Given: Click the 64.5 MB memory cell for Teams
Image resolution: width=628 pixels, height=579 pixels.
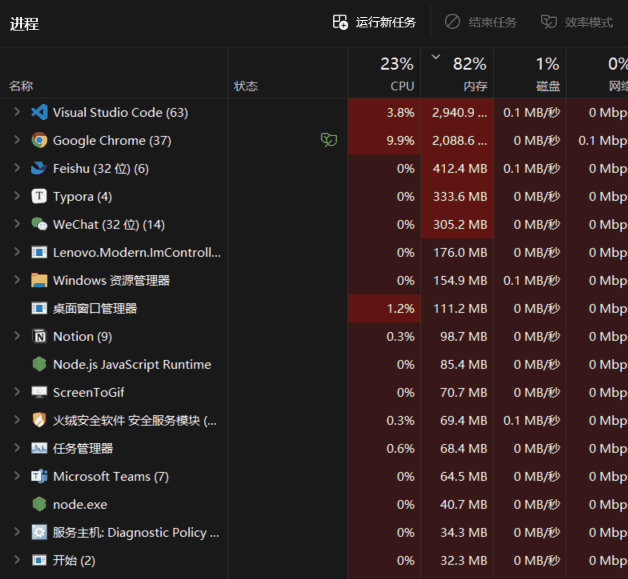Looking at the screenshot, I should click(x=457, y=476).
